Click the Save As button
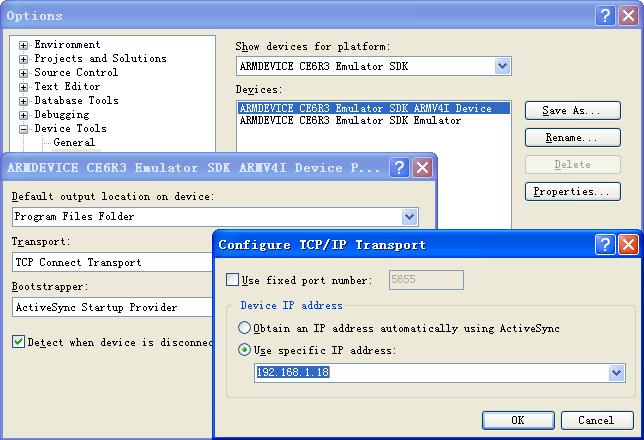644x440 pixels. pyautogui.click(x=573, y=111)
